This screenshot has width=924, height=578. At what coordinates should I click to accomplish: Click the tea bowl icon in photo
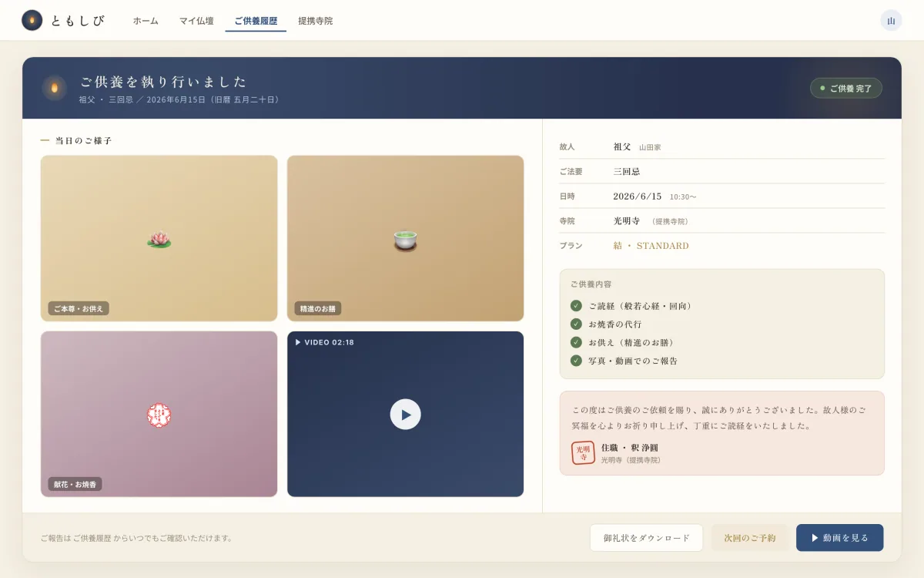coord(405,240)
